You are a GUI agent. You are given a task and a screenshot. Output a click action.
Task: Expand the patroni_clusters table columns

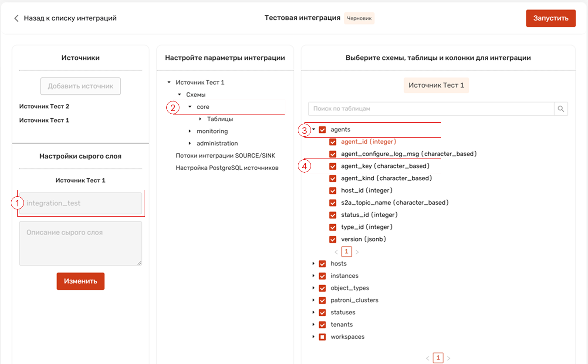tap(313, 300)
